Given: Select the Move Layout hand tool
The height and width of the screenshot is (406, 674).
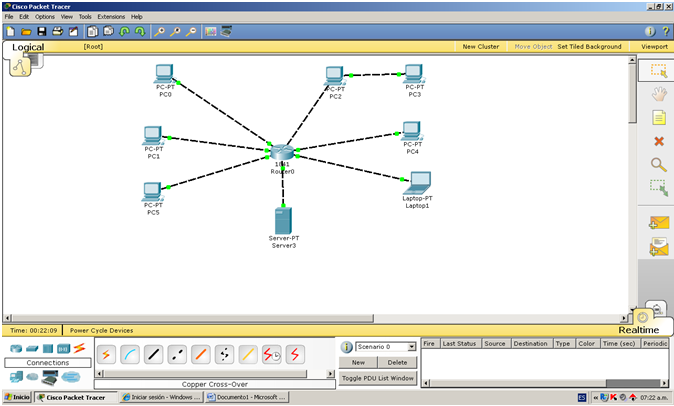Looking at the screenshot, I should pos(659,94).
